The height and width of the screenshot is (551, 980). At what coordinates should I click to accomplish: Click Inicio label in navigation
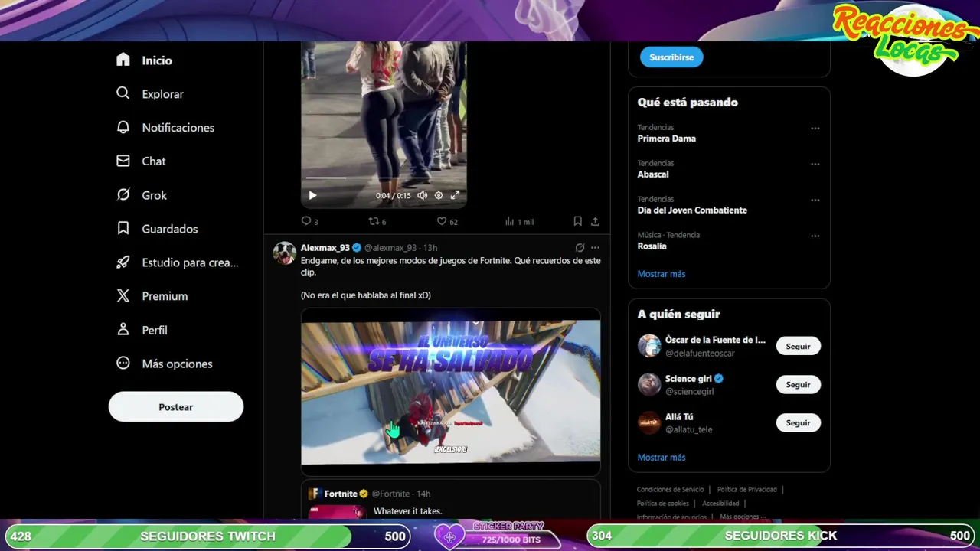tap(157, 60)
